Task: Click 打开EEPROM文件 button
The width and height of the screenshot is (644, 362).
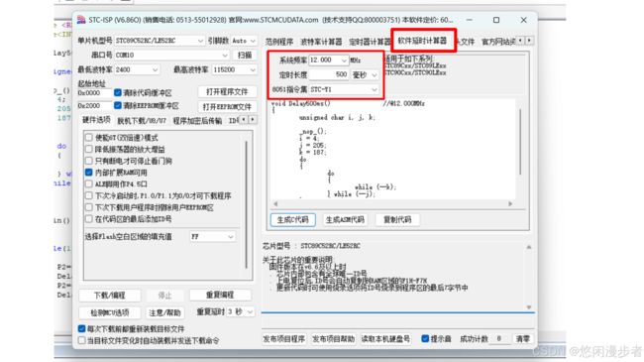Action: pos(227,106)
